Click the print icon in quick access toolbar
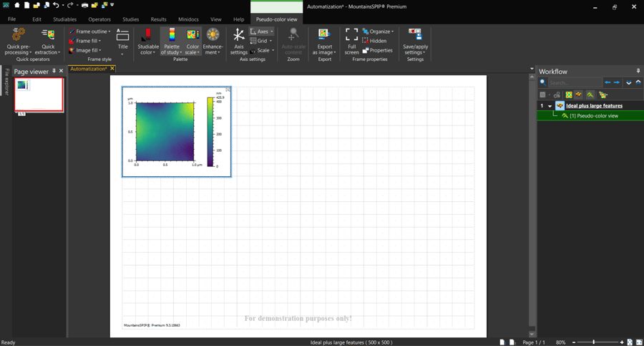Viewport: 644px width, 346px height. pos(84,5)
